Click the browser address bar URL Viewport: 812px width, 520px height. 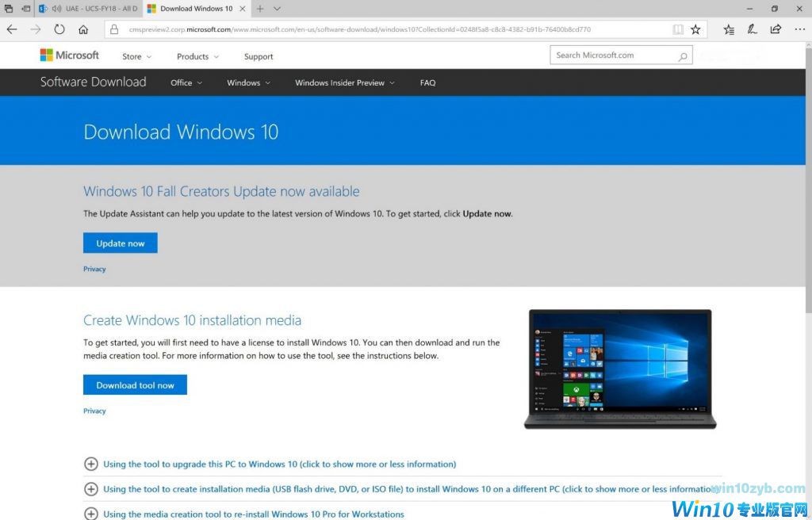pos(360,29)
